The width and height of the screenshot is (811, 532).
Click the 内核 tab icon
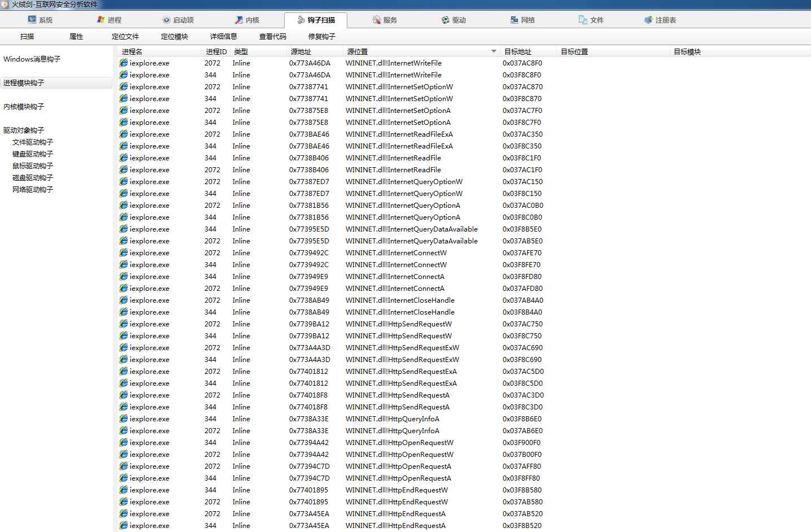coord(239,20)
